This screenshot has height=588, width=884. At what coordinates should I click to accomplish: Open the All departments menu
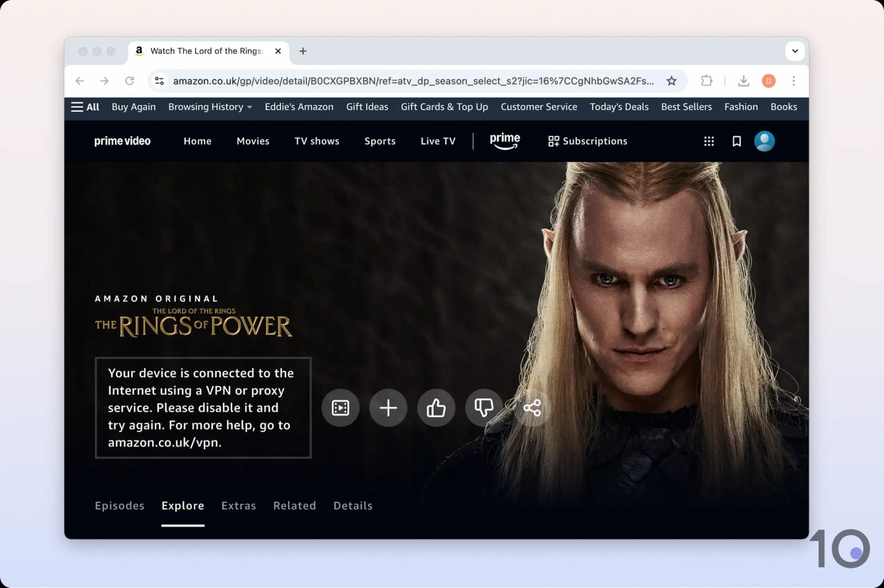85,107
